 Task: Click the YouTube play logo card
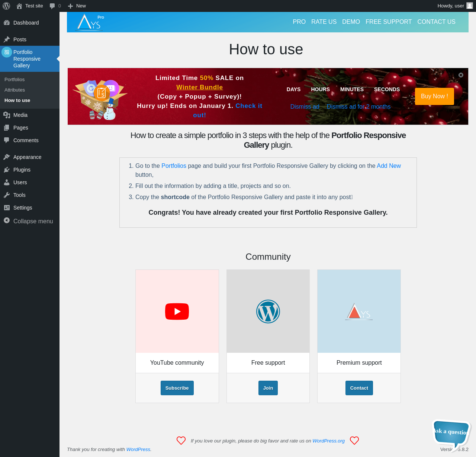(177, 311)
